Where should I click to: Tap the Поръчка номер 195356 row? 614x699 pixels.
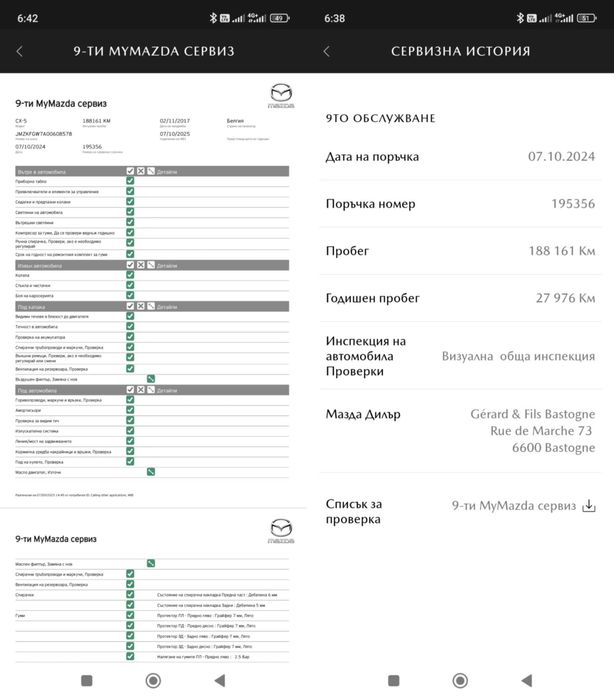tap(460, 204)
